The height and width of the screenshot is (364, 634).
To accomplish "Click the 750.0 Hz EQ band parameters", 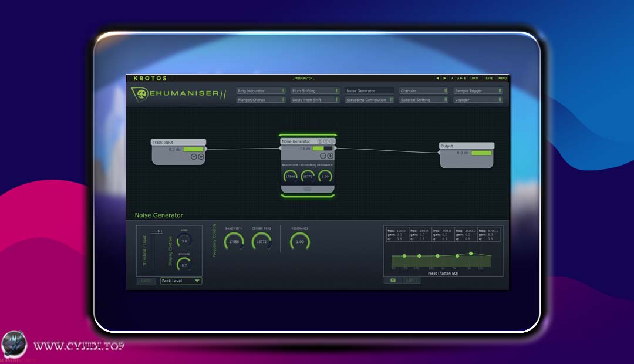I will (x=443, y=235).
